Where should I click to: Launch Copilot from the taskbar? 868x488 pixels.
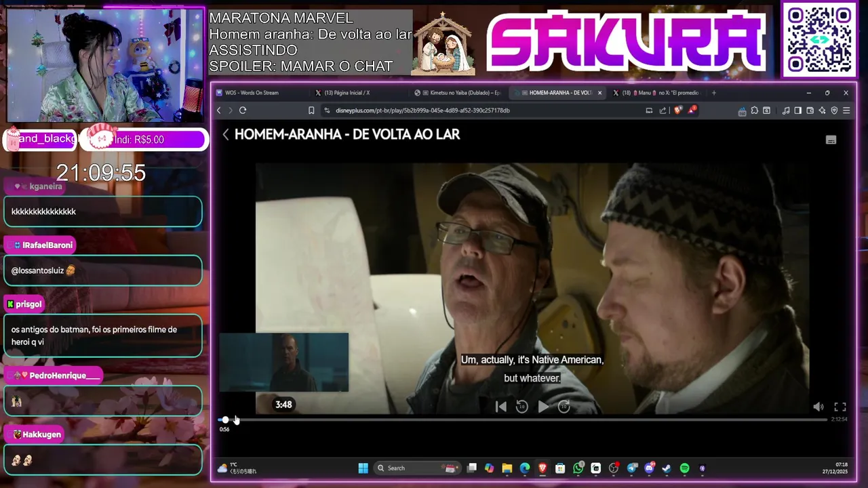[x=489, y=468]
